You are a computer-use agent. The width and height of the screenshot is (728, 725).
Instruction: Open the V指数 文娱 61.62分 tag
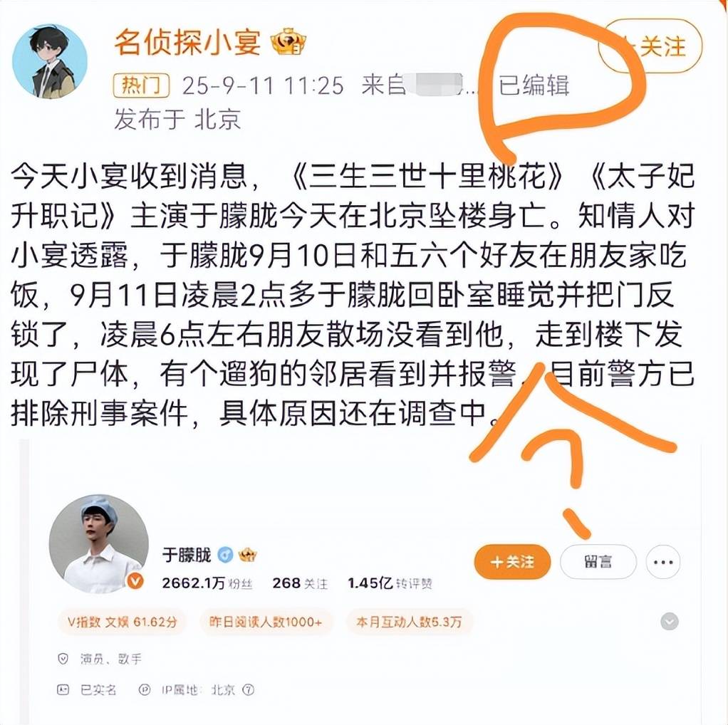point(123,622)
